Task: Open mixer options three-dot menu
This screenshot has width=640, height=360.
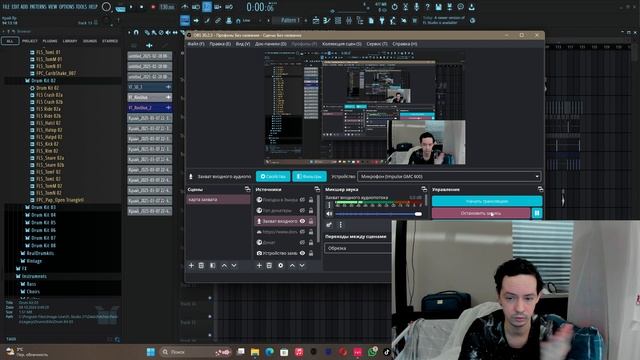Action: (341, 224)
